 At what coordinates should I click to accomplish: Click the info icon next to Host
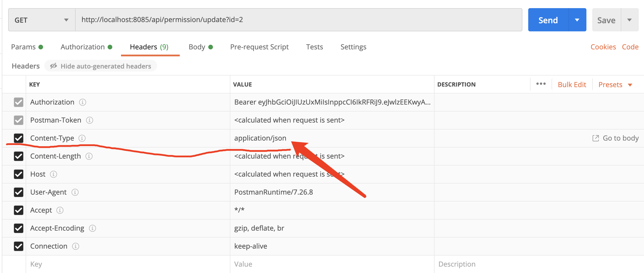tap(53, 174)
